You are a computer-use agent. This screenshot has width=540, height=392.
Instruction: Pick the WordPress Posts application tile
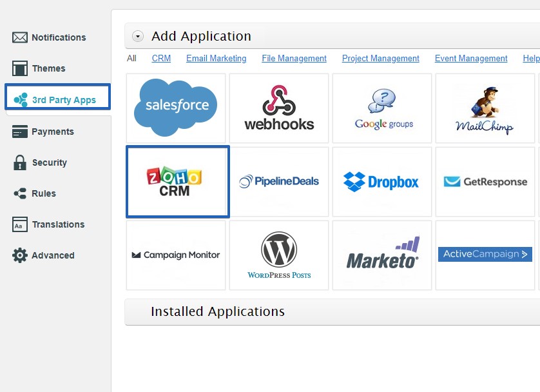[279, 255]
